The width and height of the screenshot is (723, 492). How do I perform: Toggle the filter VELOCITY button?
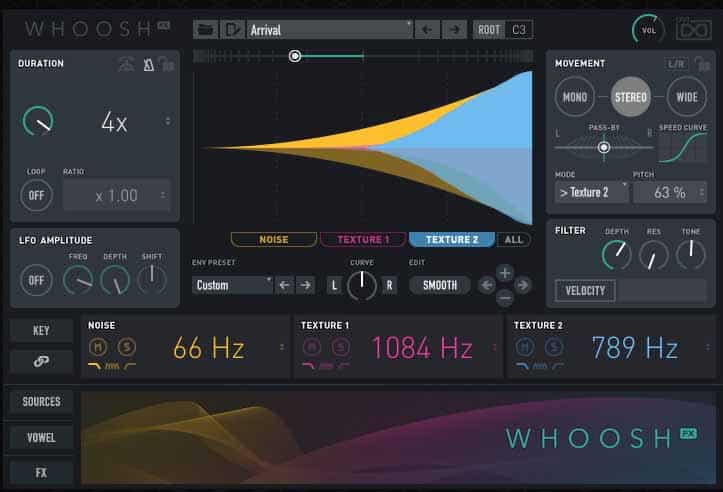click(x=585, y=290)
